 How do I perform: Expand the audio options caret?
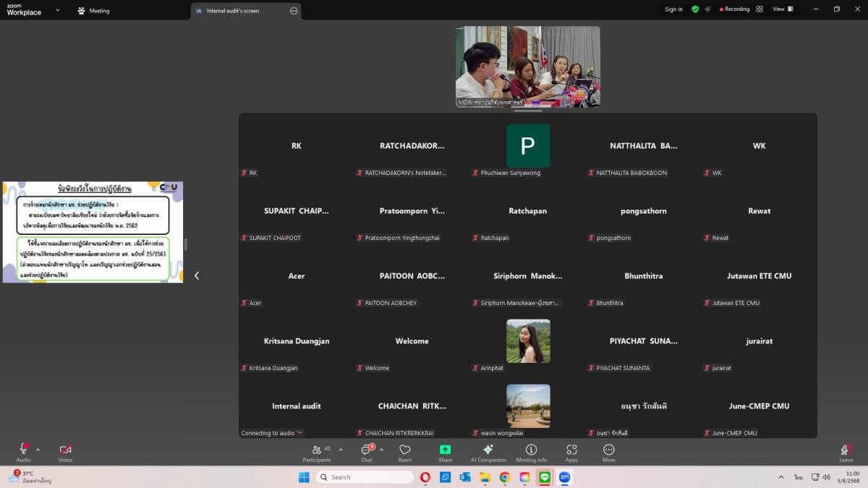(38, 450)
